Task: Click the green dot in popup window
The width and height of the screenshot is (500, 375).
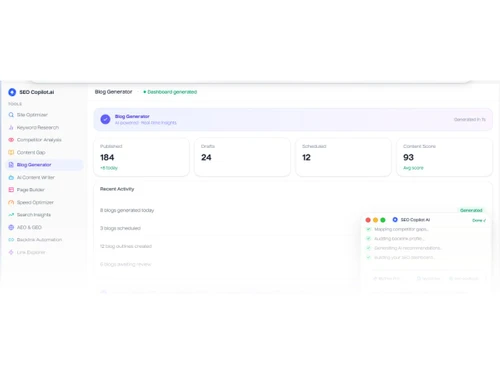Action: (383, 220)
